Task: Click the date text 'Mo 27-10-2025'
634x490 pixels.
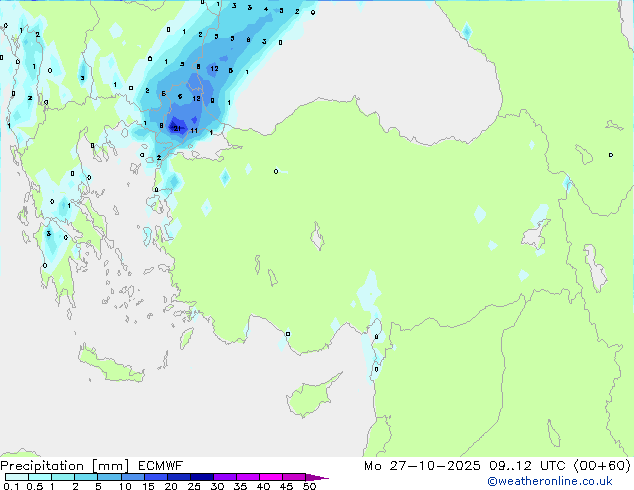Action: pos(422,466)
